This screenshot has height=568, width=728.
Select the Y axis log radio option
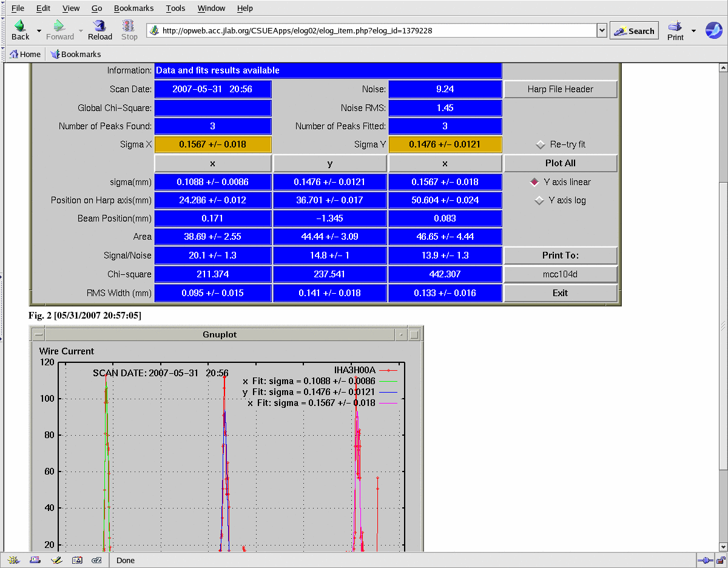tap(539, 200)
